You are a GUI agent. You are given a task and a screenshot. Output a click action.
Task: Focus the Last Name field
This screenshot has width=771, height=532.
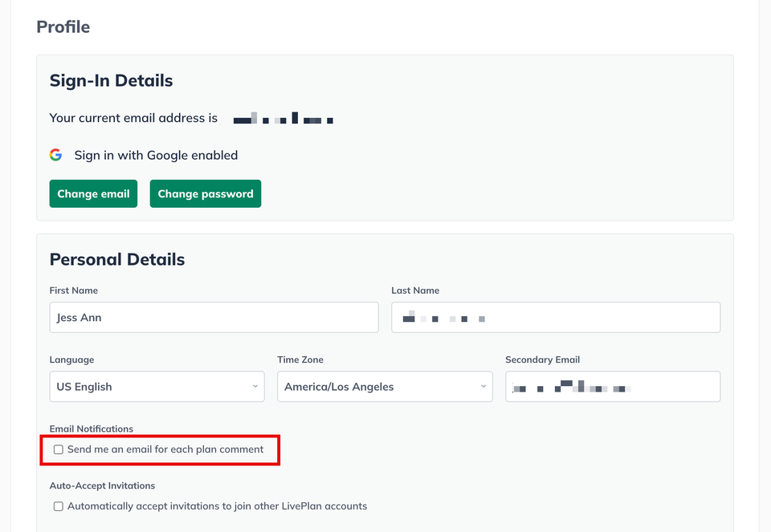coord(556,317)
